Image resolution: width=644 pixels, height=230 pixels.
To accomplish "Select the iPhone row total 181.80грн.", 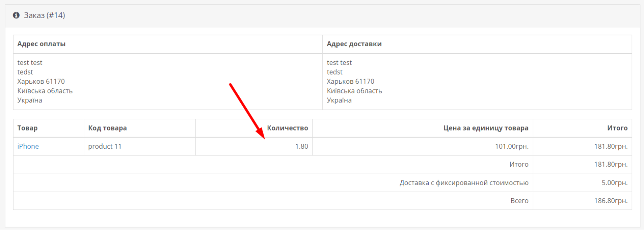I will [611, 146].
